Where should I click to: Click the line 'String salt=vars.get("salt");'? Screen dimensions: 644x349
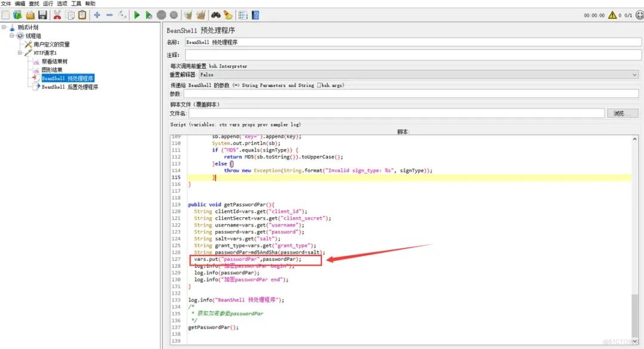(237, 239)
